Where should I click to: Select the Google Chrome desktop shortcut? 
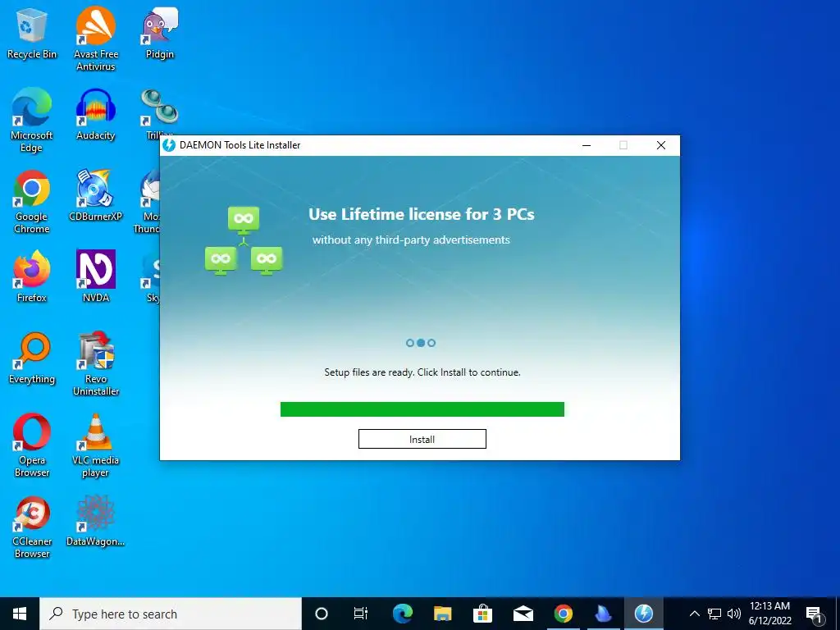32,202
